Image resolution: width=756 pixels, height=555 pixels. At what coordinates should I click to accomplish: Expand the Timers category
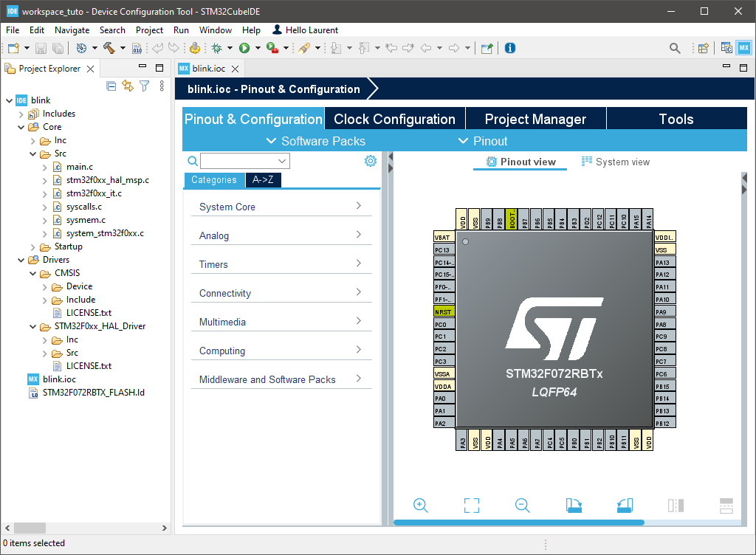click(281, 264)
